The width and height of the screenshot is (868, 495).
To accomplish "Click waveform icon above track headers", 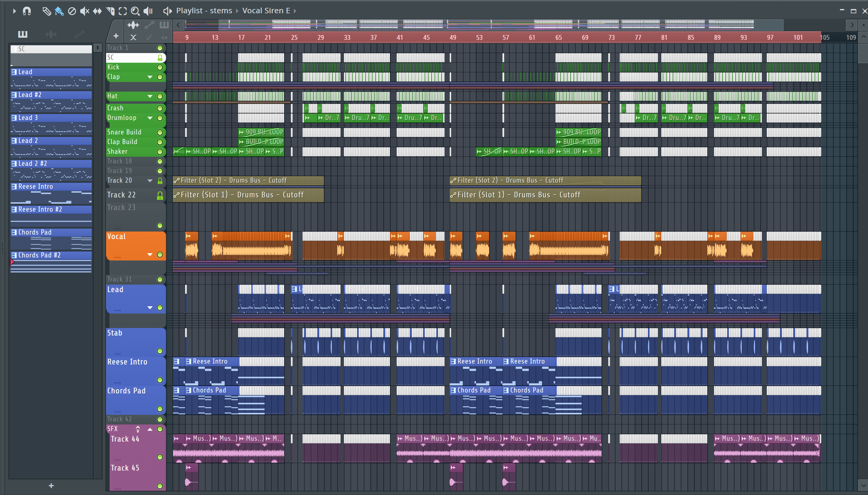I will point(133,25).
